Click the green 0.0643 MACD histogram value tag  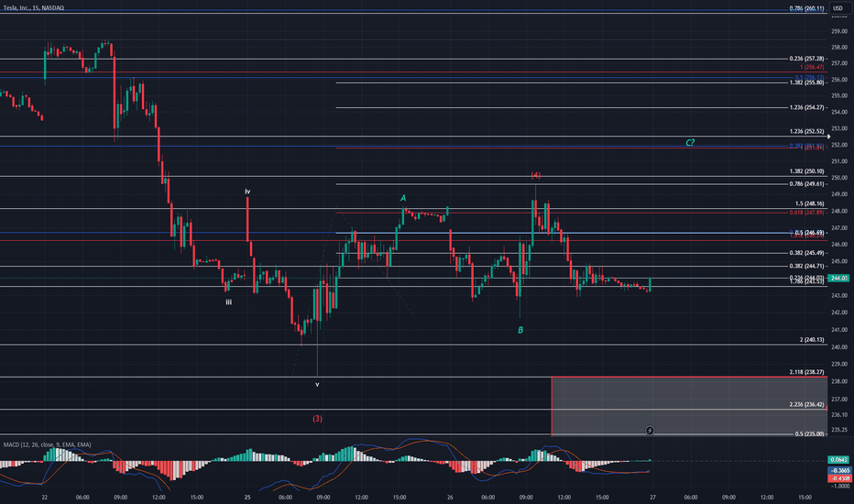tap(838, 460)
